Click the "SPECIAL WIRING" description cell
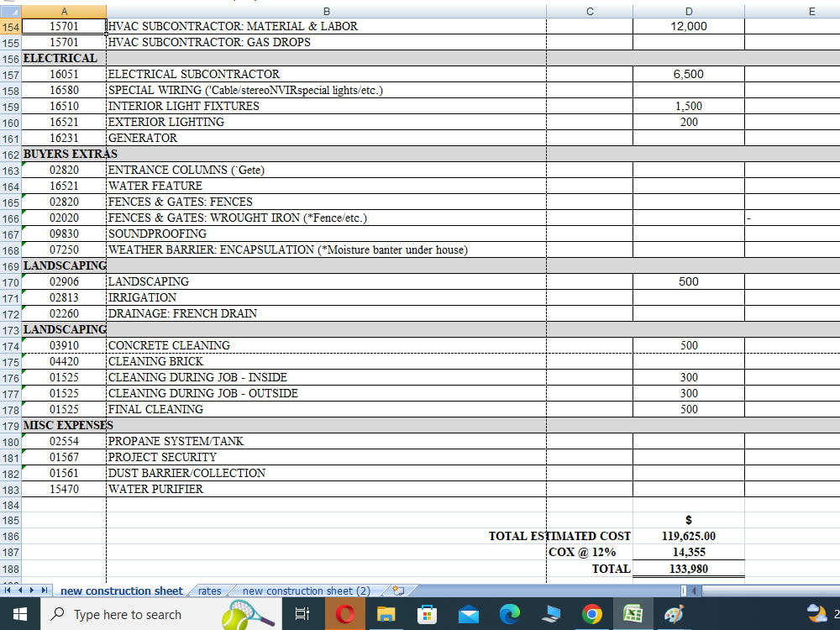Screen dimensions: 840x630 (326, 90)
